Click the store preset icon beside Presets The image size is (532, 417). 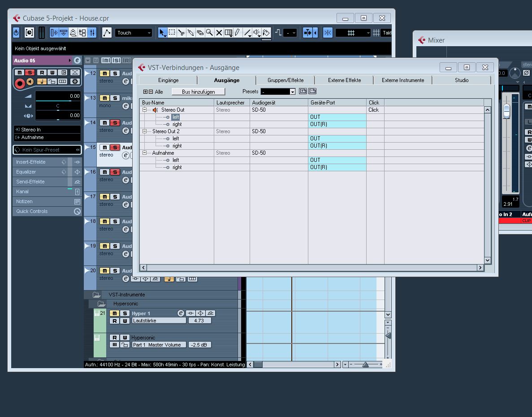pyautogui.click(x=303, y=91)
